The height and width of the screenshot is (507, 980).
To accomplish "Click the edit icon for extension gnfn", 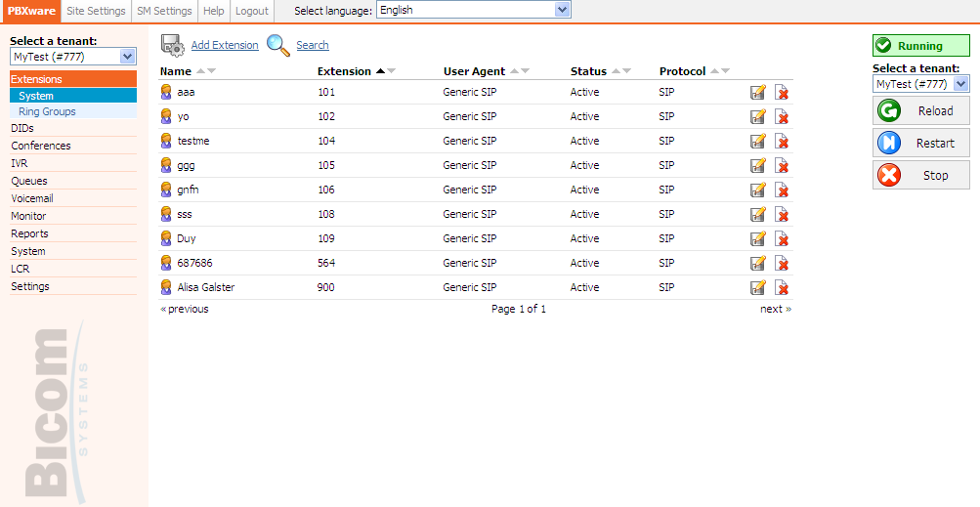I will [757, 190].
